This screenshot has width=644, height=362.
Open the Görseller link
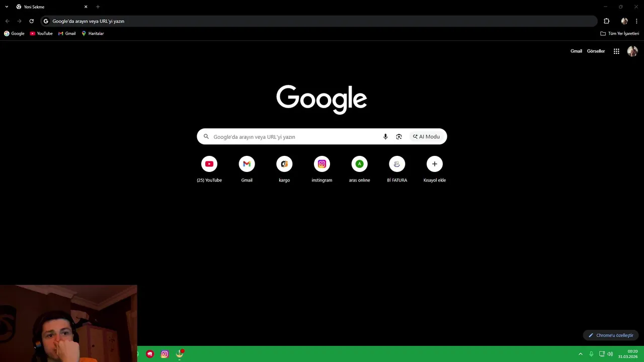point(596,51)
